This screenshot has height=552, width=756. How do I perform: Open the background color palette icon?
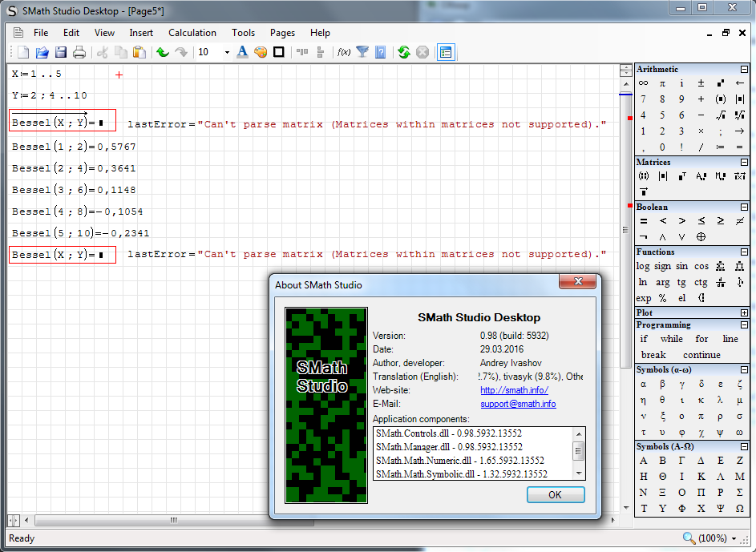point(261,52)
